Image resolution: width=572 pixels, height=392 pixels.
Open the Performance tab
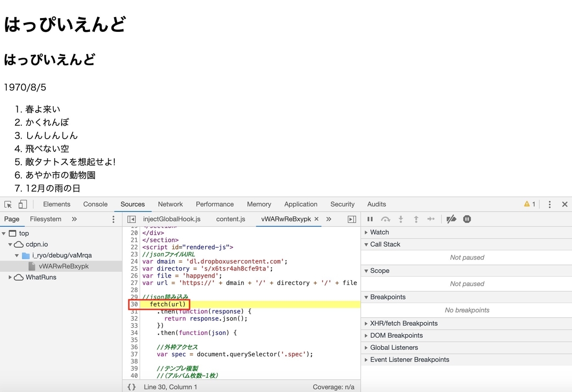pyautogui.click(x=214, y=204)
